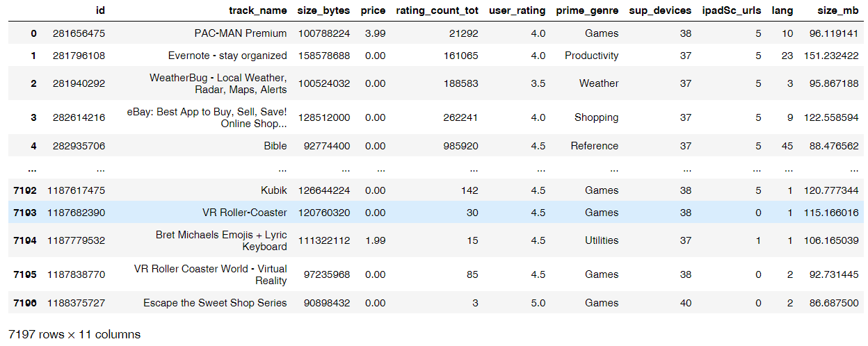Select the PAC-MAN Premium track name cell

point(241,33)
